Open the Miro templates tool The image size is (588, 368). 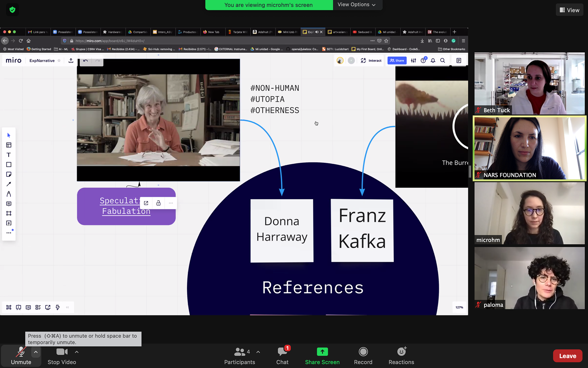(9, 145)
